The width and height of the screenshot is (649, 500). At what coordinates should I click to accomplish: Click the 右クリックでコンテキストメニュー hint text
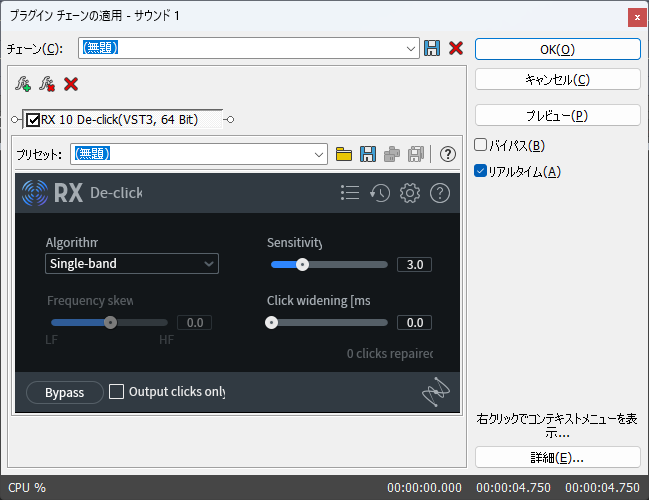(557, 426)
